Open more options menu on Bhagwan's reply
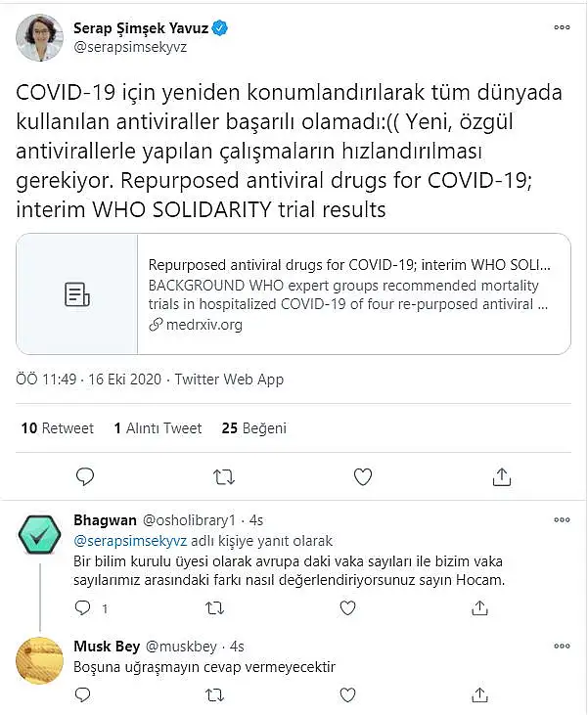 (562, 519)
